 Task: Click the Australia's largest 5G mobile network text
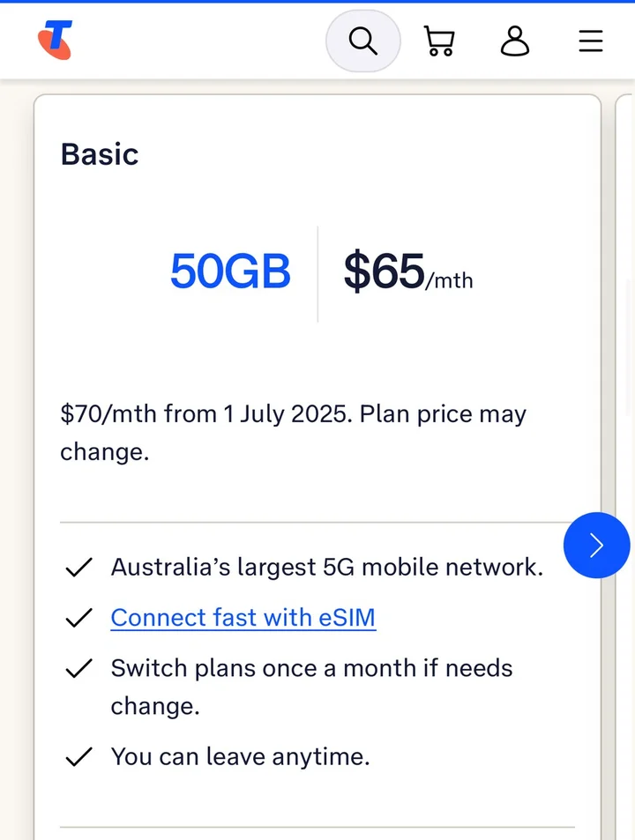click(326, 567)
